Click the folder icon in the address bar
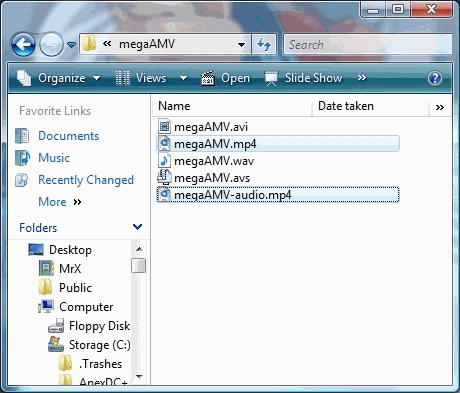The height and width of the screenshot is (393, 460). click(89, 44)
